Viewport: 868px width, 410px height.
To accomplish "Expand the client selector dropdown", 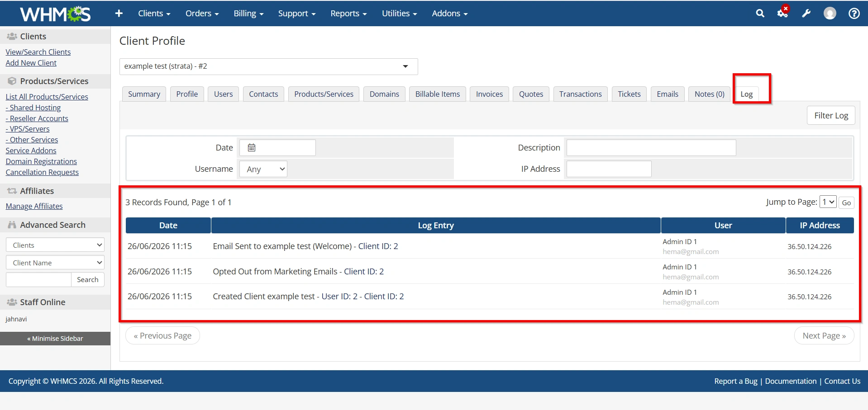I will (x=268, y=66).
